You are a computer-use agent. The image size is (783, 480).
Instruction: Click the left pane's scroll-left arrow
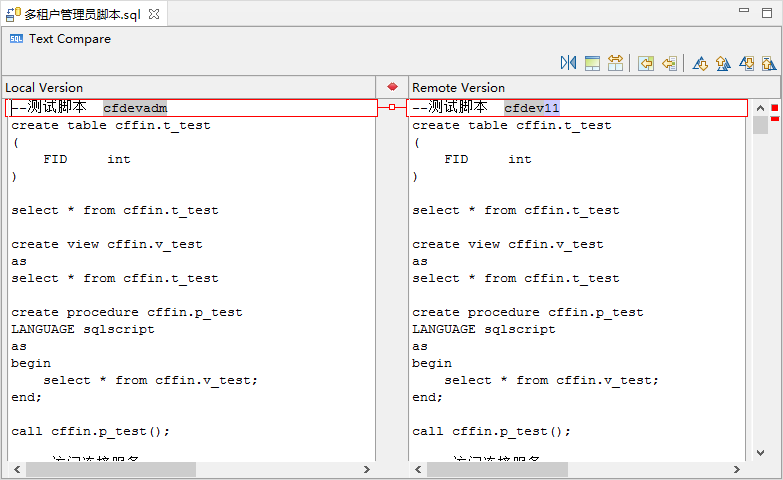pyautogui.click(x=17, y=470)
